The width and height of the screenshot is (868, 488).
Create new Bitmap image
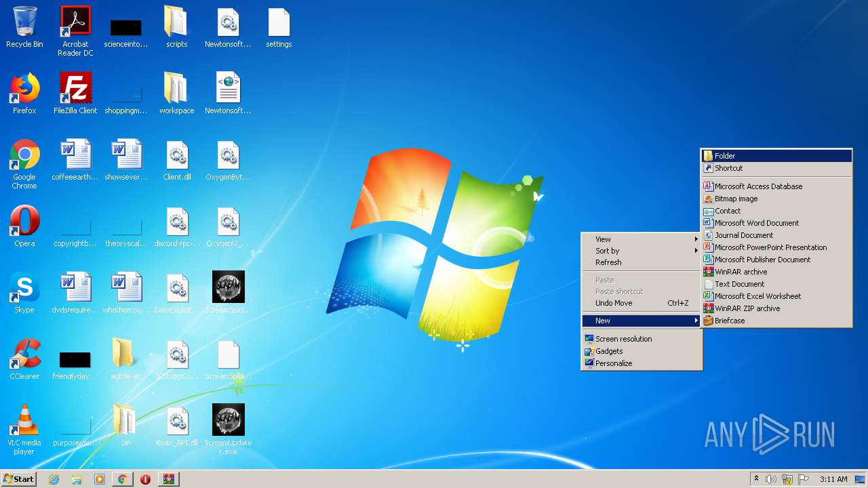coord(776,199)
